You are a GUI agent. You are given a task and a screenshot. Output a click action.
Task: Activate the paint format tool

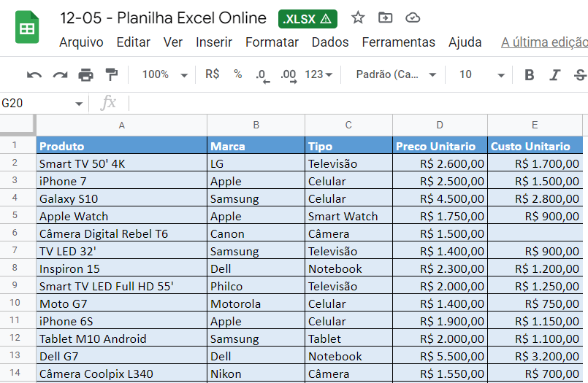tap(111, 75)
